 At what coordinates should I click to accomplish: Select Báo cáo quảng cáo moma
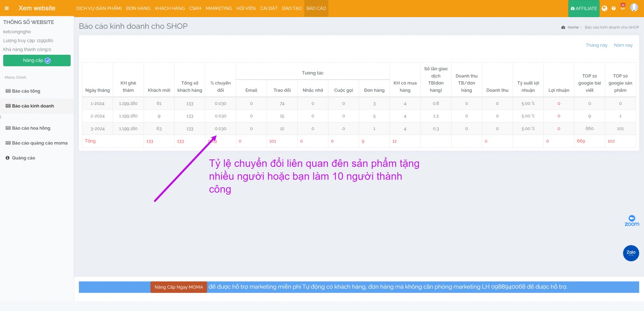tap(40, 143)
